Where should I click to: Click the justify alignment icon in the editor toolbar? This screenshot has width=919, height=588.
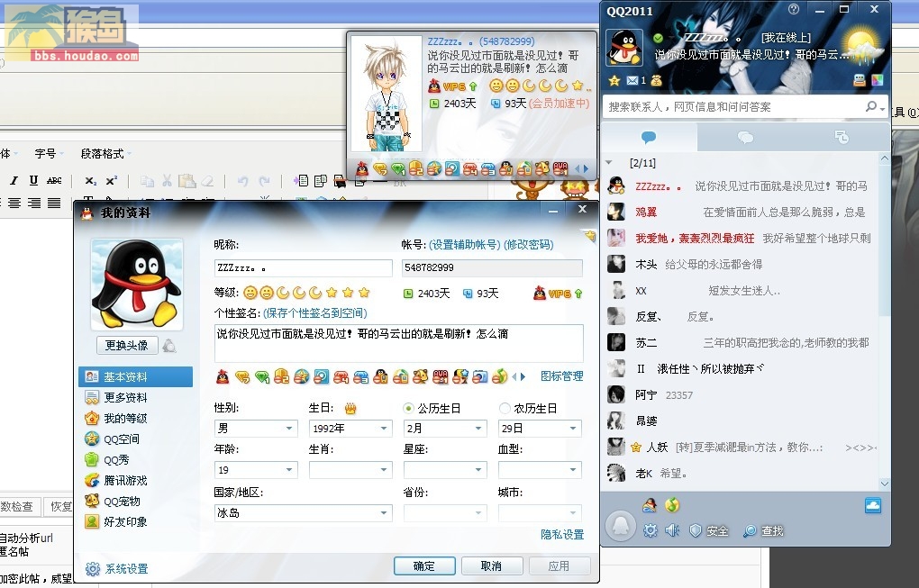point(54,203)
